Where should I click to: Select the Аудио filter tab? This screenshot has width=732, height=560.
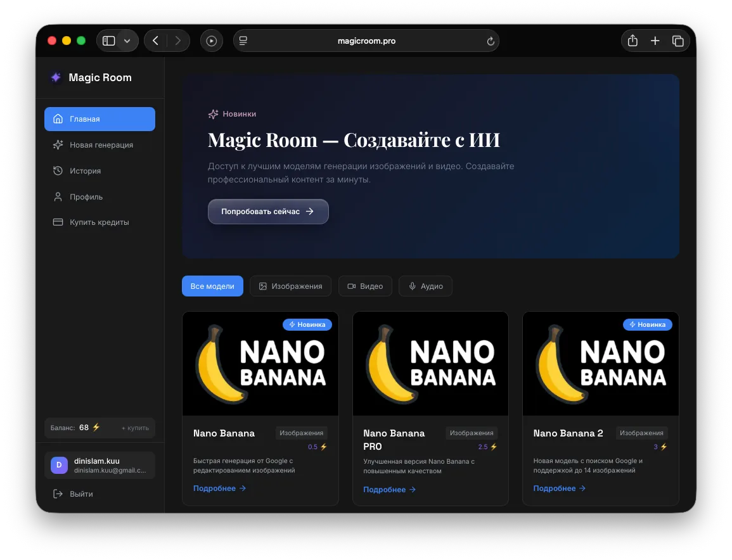tap(425, 286)
